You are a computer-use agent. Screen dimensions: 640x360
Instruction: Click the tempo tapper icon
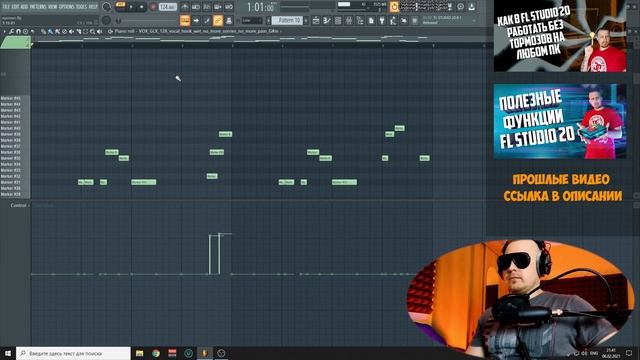(393, 20)
